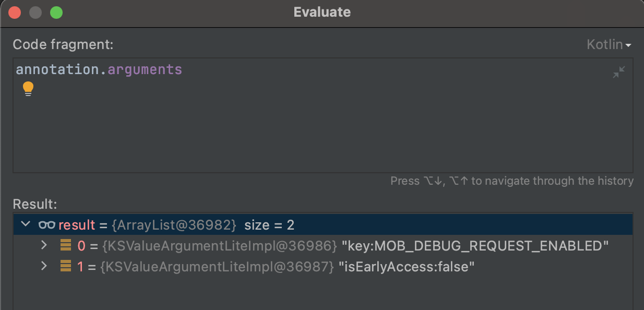Expand element 1 KSValueArgumentLiteImpl@36987
644x310 pixels.
click(x=44, y=267)
